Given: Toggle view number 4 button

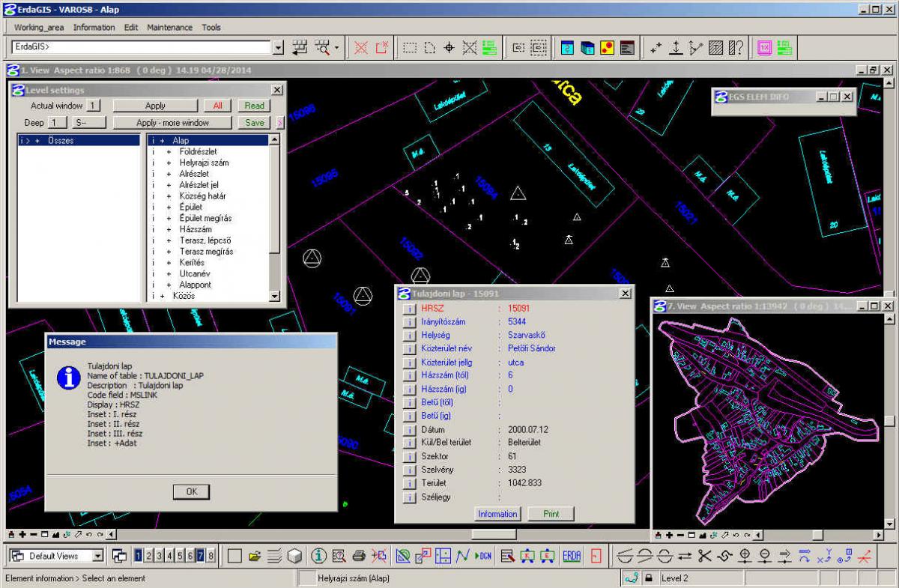Looking at the screenshot, I should (170, 556).
